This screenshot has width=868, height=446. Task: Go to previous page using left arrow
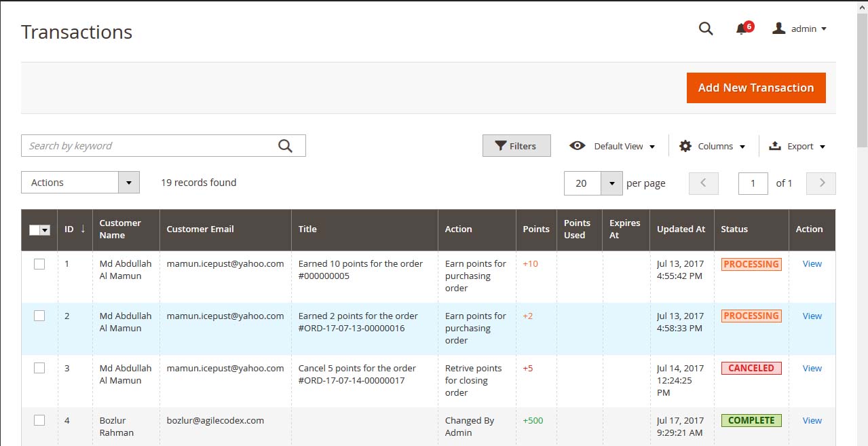point(704,183)
